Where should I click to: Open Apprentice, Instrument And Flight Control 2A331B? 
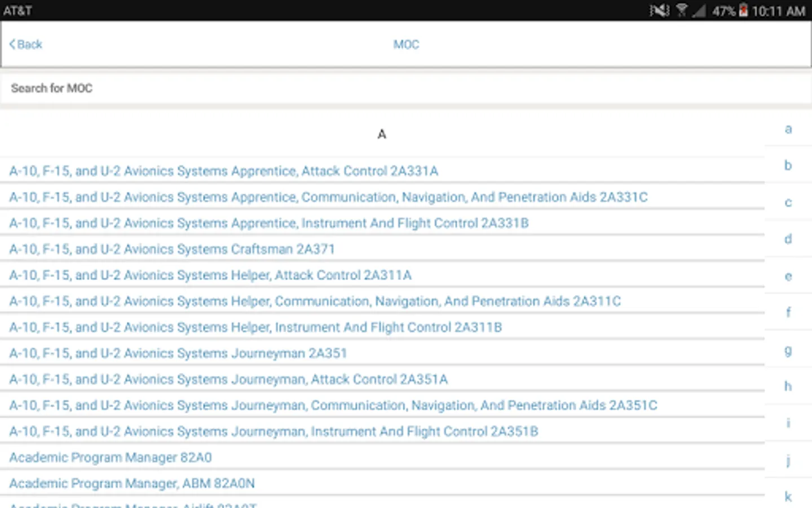[269, 223]
